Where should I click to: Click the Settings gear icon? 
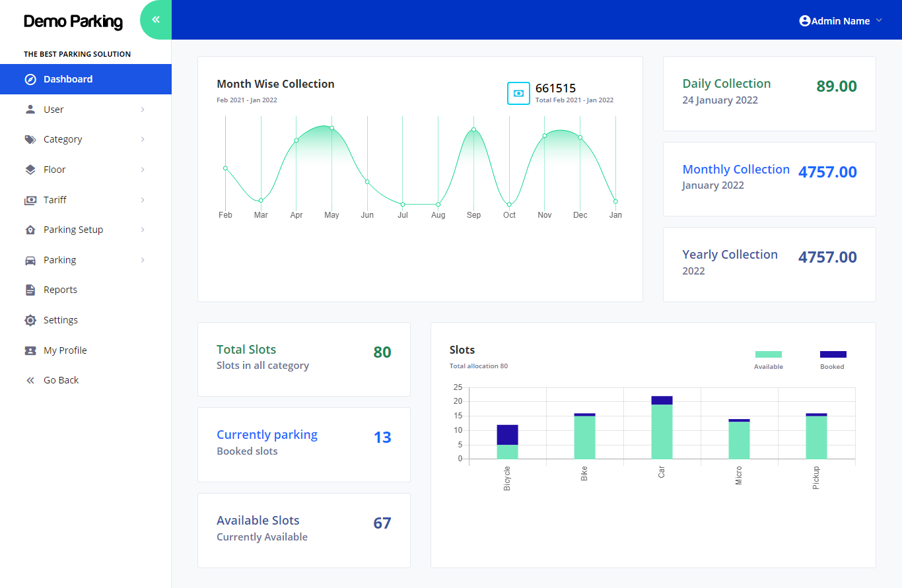30,320
